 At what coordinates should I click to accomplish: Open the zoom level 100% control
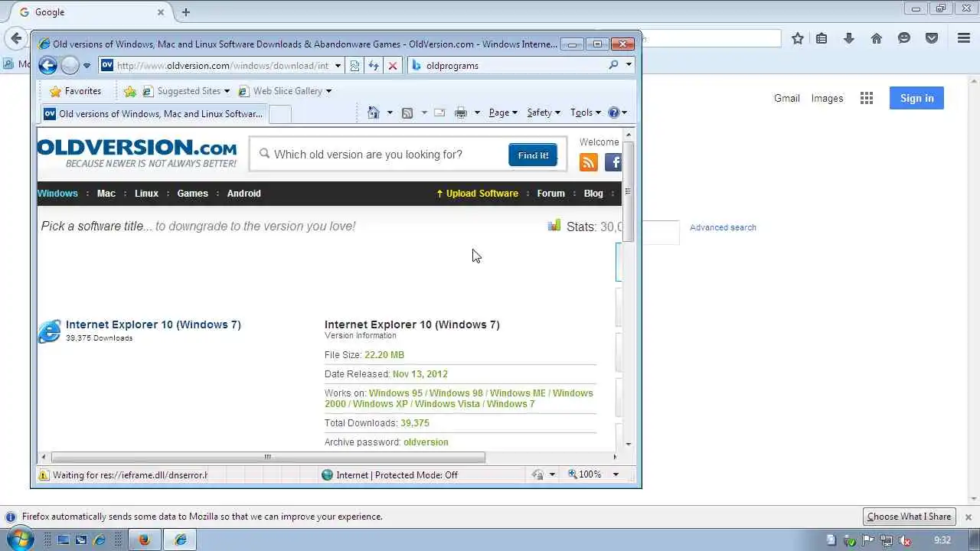[x=586, y=474]
